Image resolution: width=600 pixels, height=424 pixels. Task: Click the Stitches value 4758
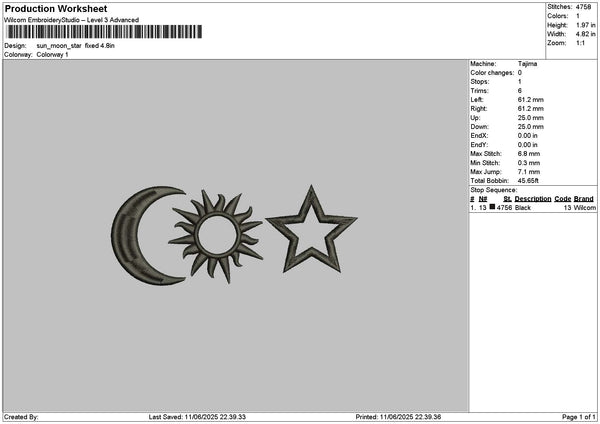tap(584, 7)
